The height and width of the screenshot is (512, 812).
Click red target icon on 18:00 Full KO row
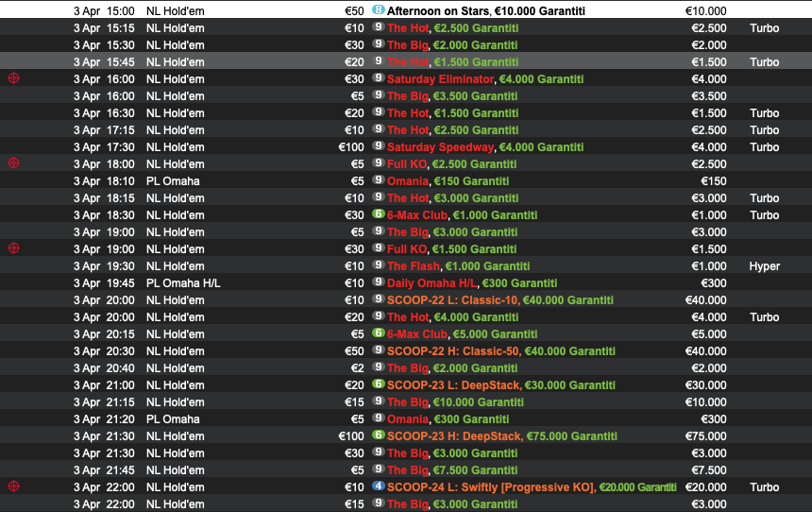(14, 163)
